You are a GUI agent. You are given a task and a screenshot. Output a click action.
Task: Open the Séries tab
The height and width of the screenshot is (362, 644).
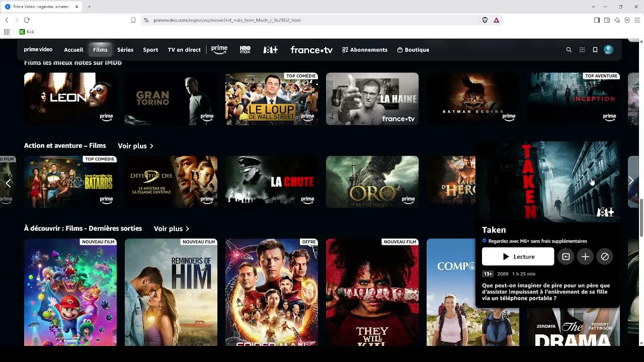[x=125, y=50]
